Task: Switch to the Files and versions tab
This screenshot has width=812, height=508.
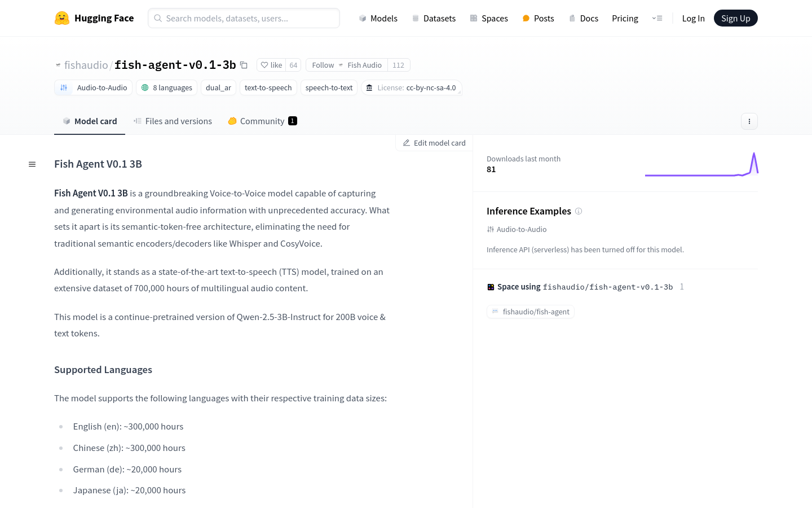Action: click(173, 121)
